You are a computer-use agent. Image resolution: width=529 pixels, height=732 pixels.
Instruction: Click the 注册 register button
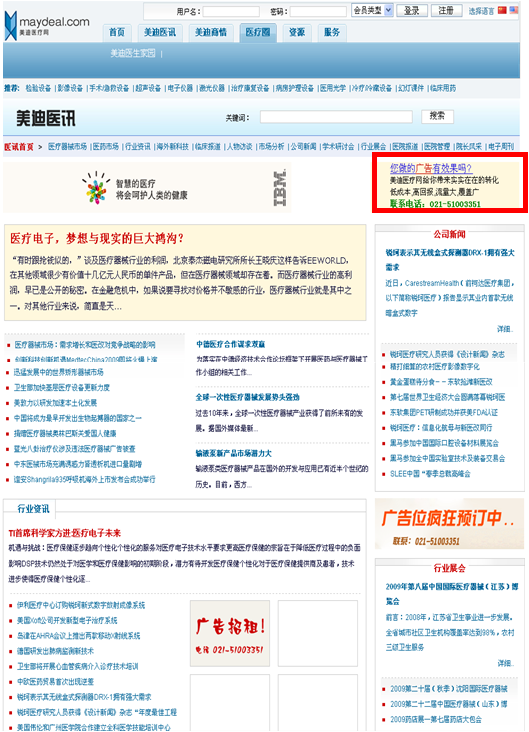[446, 11]
